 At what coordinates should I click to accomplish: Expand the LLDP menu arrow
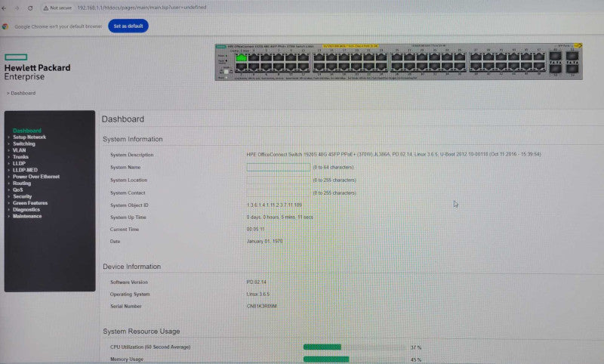tap(9, 163)
